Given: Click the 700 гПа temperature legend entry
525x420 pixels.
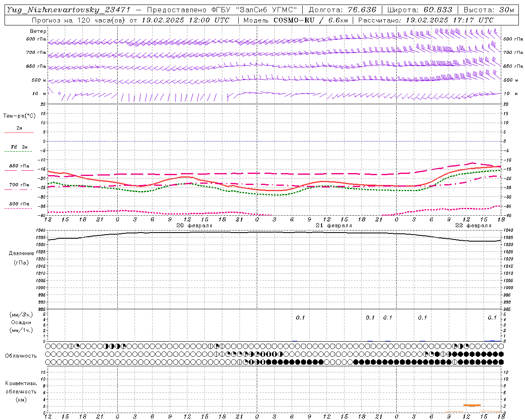Looking at the screenshot, I should pos(19,185).
